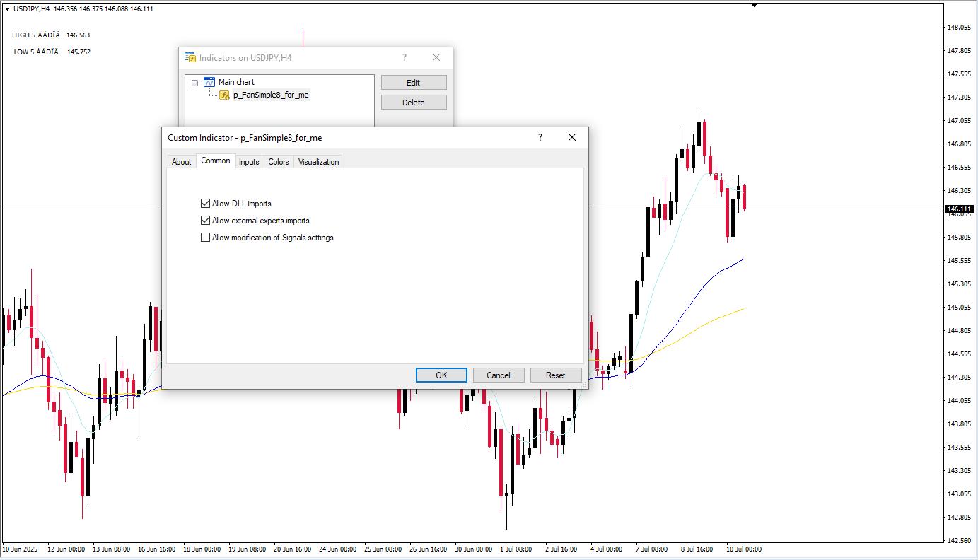Collapse the Main chart tree node
The width and height of the screenshot is (978, 560).
pos(195,83)
